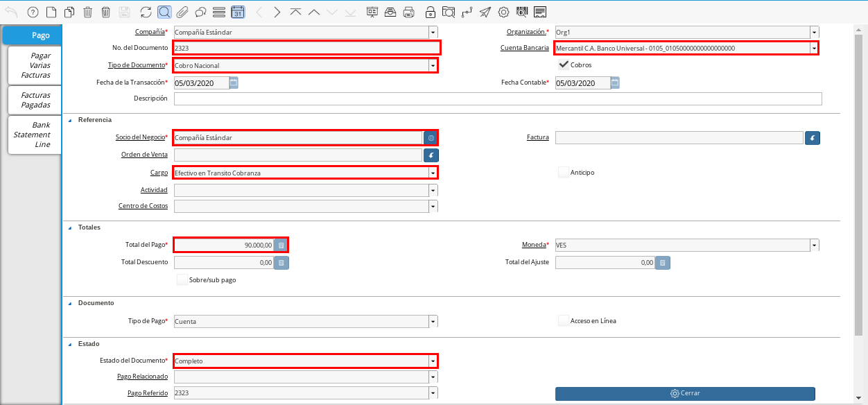Click the second trash can Delete selection icon

[105, 12]
